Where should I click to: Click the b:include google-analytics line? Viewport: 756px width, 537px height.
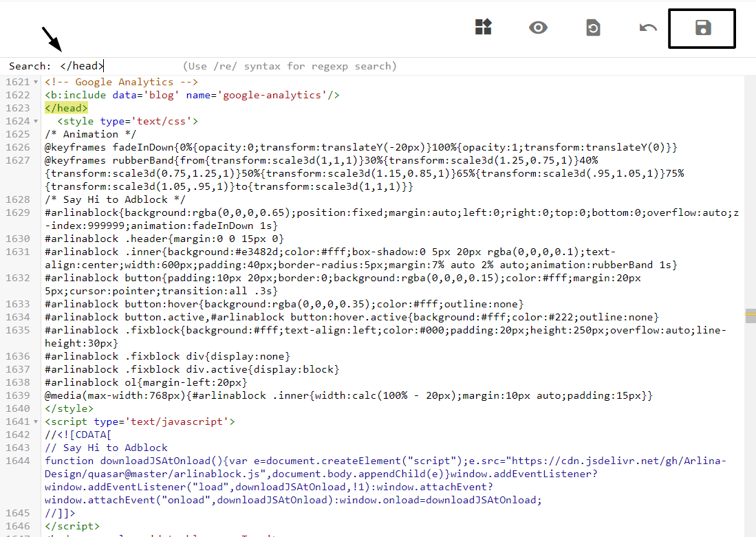pyautogui.click(x=193, y=95)
